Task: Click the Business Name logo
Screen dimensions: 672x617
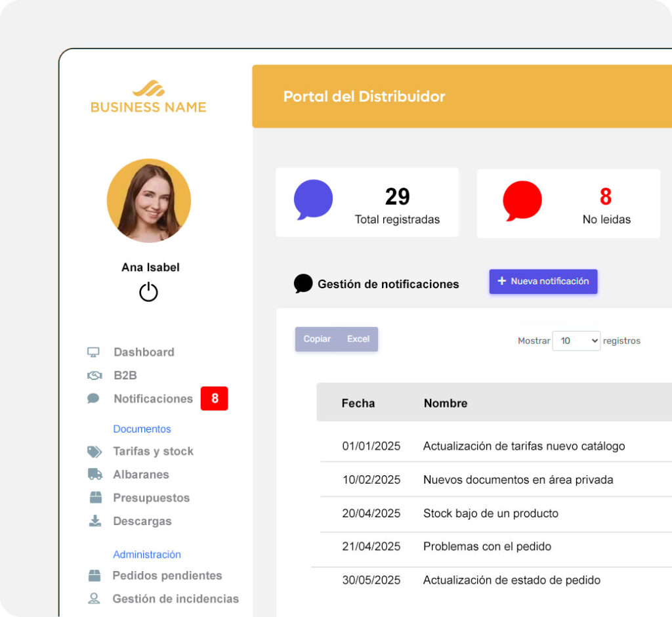Action: (148, 96)
